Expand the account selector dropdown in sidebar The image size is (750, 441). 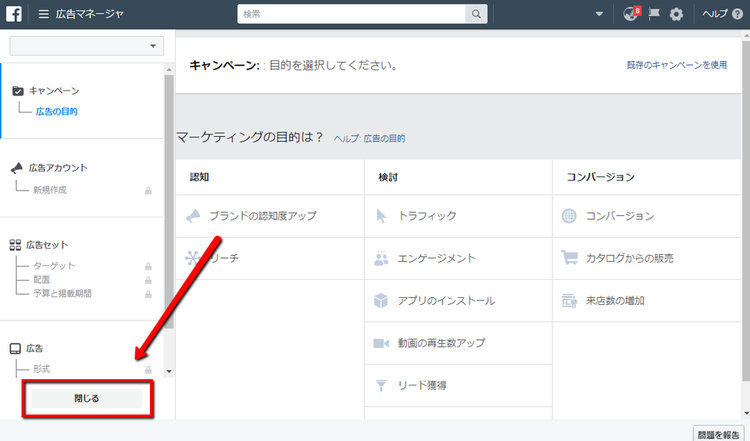click(x=87, y=46)
